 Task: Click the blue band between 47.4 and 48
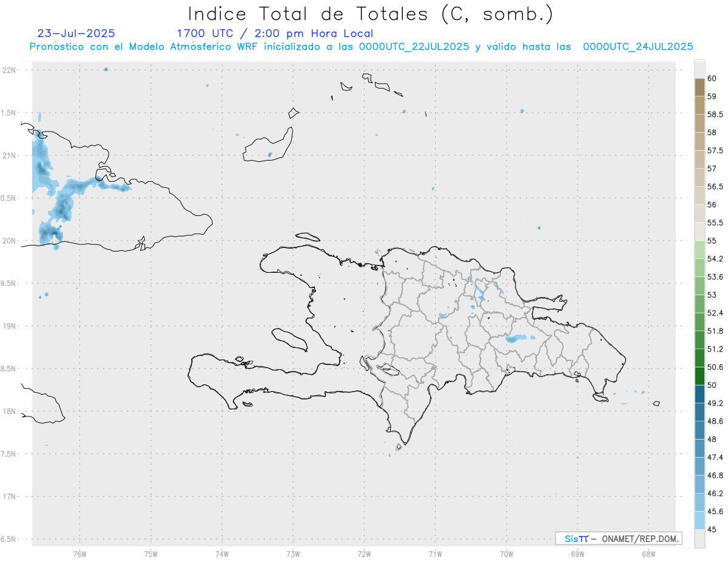tap(699, 448)
